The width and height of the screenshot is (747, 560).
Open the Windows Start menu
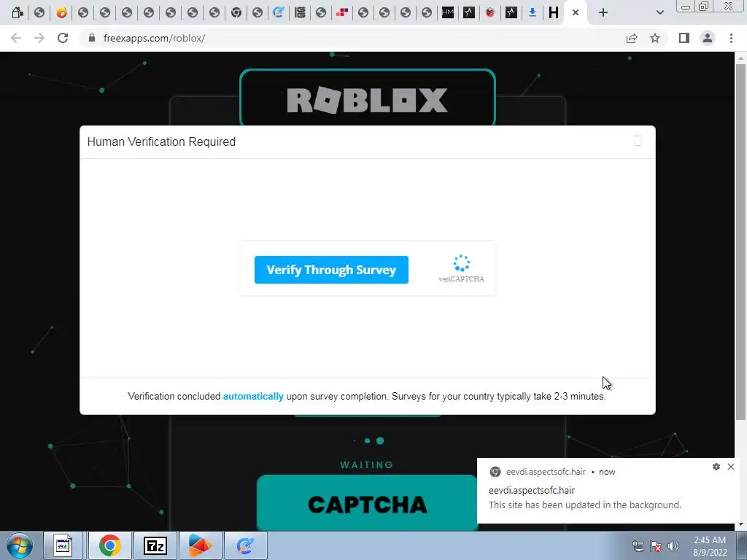19,545
